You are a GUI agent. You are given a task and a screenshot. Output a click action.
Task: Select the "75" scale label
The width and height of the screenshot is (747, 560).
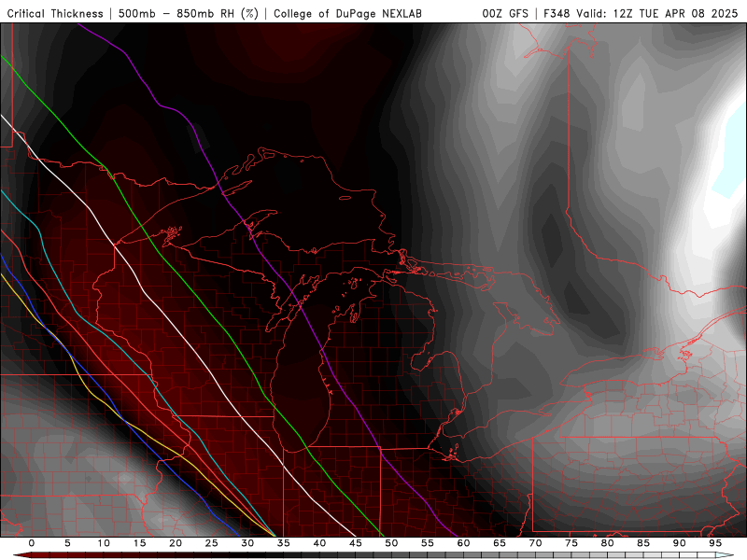point(571,543)
